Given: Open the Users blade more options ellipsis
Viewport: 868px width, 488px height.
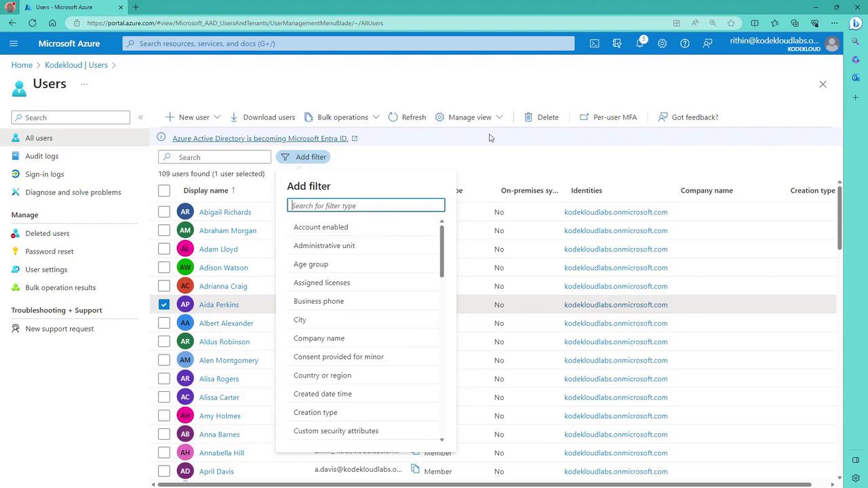Looking at the screenshot, I should 84,84.
